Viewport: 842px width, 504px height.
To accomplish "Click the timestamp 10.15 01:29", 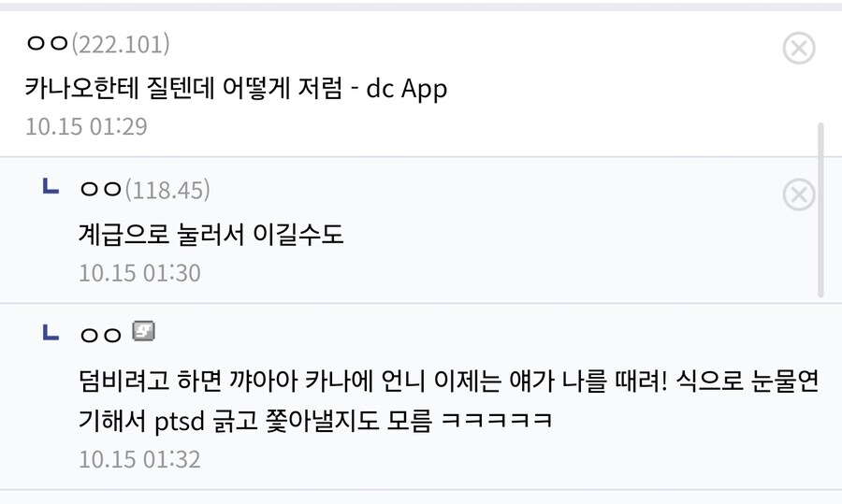I will pos(86,126).
